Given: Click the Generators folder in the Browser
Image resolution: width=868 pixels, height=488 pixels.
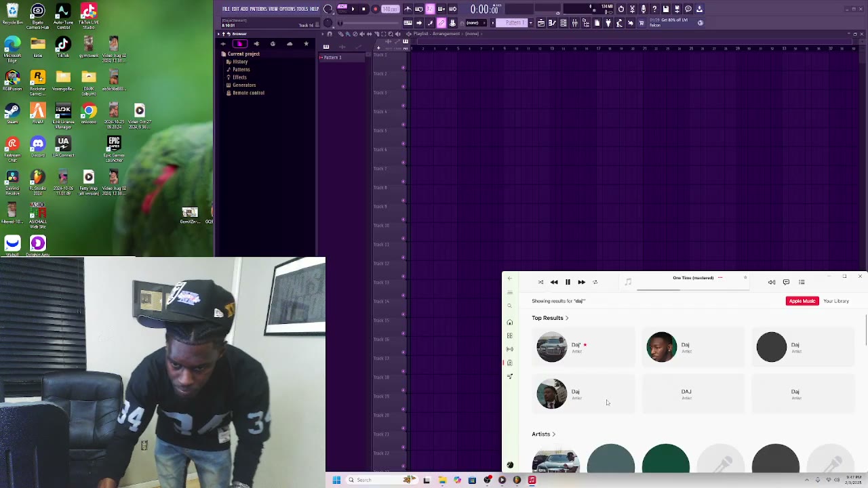Looking at the screenshot, I should pyautogui.click(x=244, y=85).
